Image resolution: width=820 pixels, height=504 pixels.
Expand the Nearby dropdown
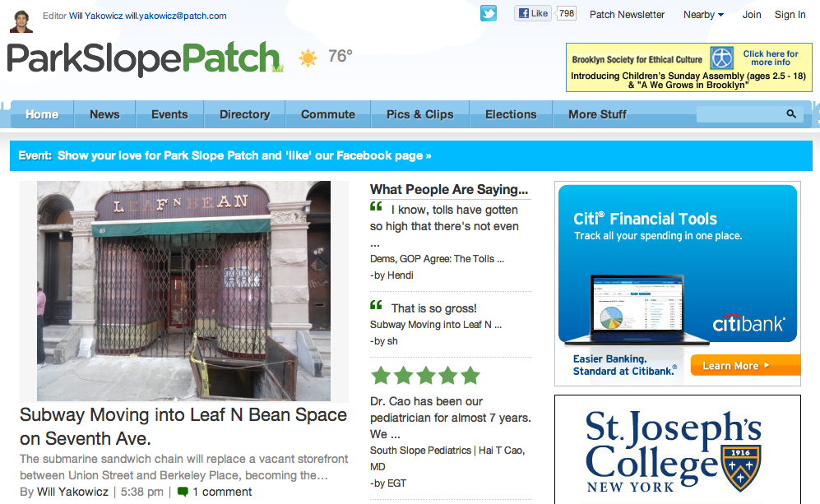(x=703, y=15)
